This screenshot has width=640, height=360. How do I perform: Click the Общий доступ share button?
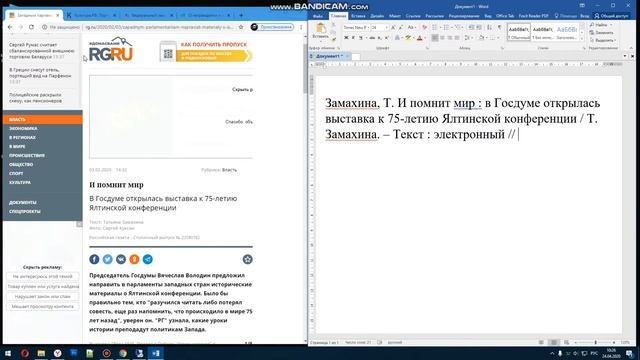pos(611,16)
